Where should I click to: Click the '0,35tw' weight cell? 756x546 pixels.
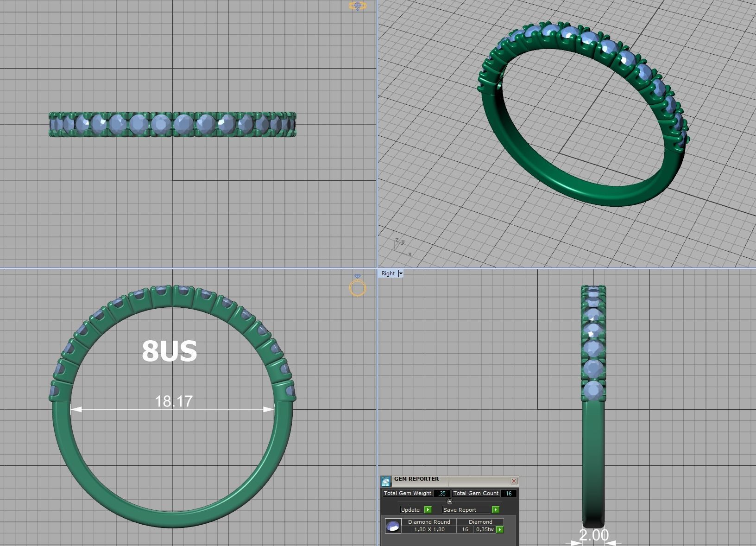point(485,529)
